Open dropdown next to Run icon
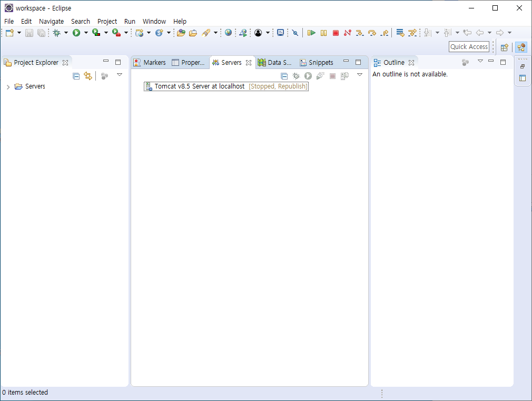Image resolution: width=532 pixels, height=401 pixels. tap(86, 33)
